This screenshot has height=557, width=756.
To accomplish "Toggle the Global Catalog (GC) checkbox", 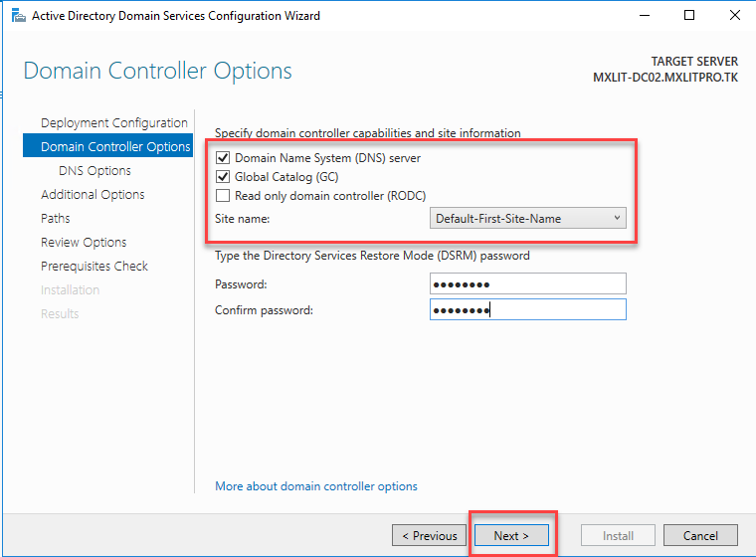I will (x=223, y=177).
